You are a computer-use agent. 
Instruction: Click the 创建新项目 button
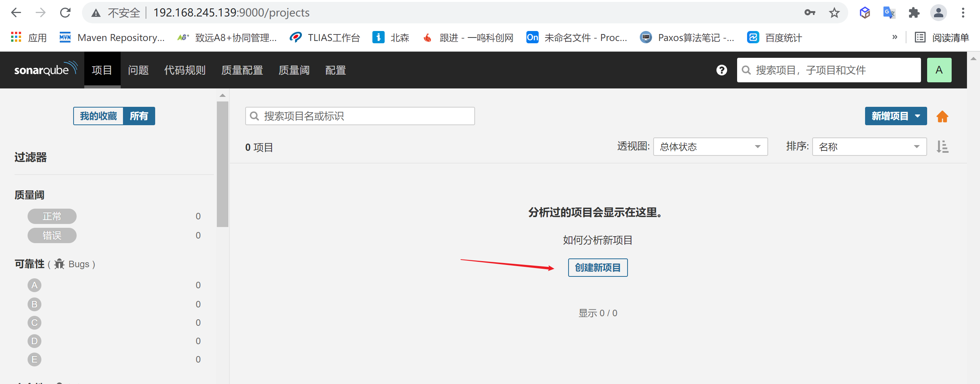(x=597, y=268)
